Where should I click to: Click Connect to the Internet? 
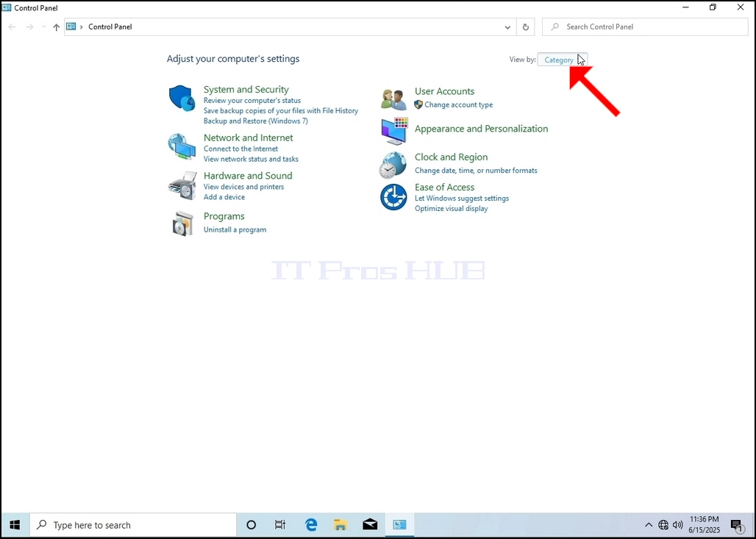click(x=240, y=149)
